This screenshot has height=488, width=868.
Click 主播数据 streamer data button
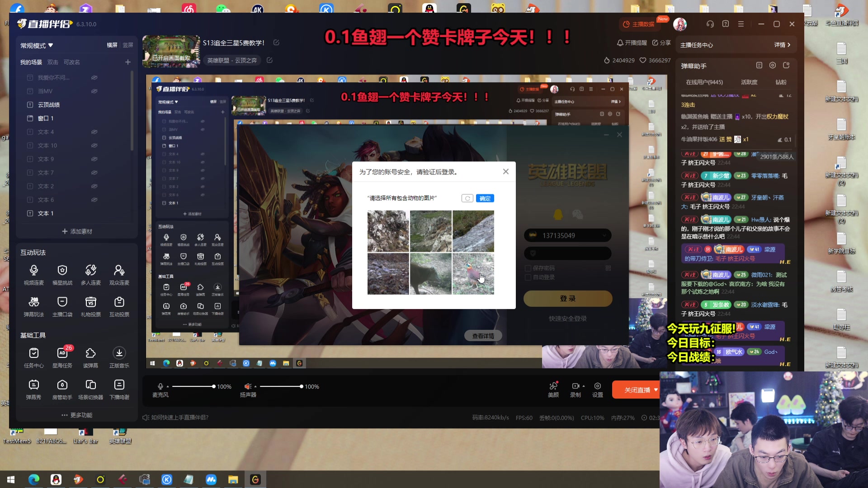coord(639,24)
